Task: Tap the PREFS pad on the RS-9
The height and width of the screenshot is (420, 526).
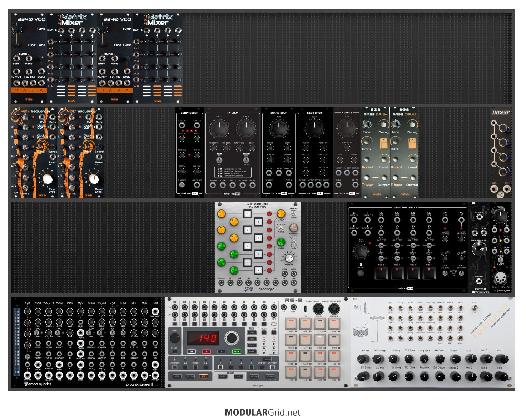Action: click(291, 340)
